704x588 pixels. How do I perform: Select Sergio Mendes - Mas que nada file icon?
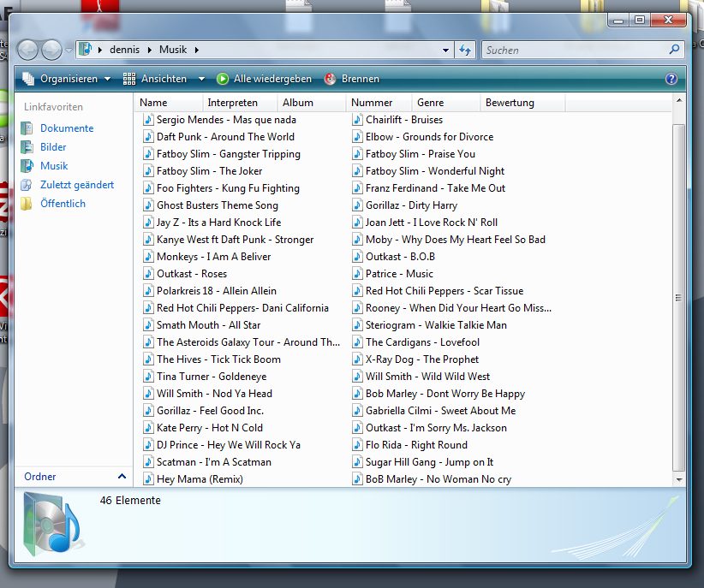coord(148,120)
